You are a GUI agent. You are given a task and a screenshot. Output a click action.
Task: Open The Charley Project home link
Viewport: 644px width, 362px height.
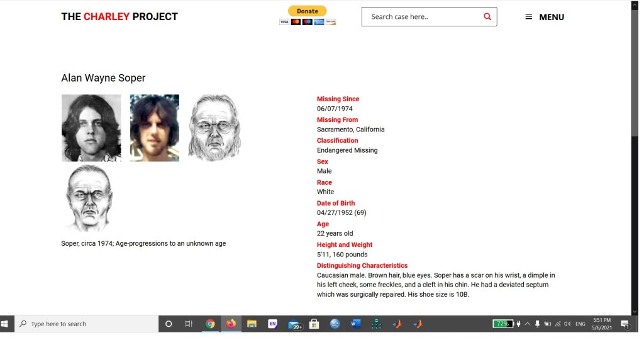pos(119,17)
